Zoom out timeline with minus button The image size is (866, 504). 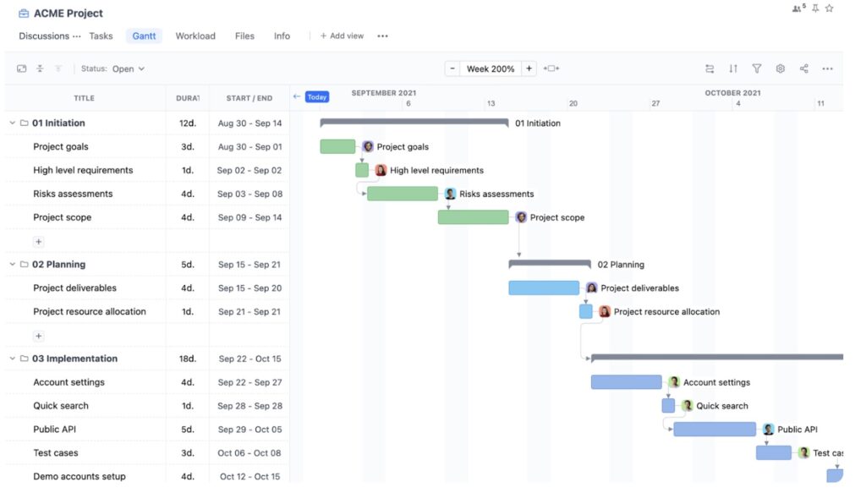(452, 68)
